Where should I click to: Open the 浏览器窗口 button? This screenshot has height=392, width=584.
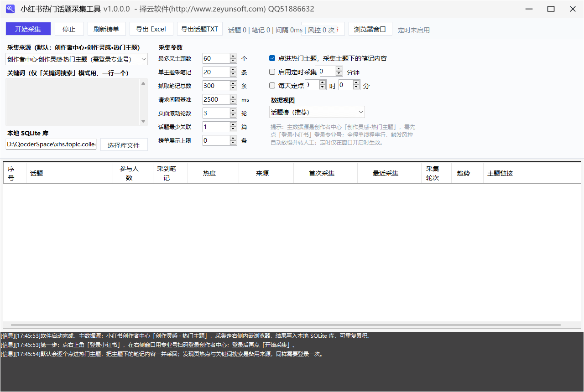370,29
